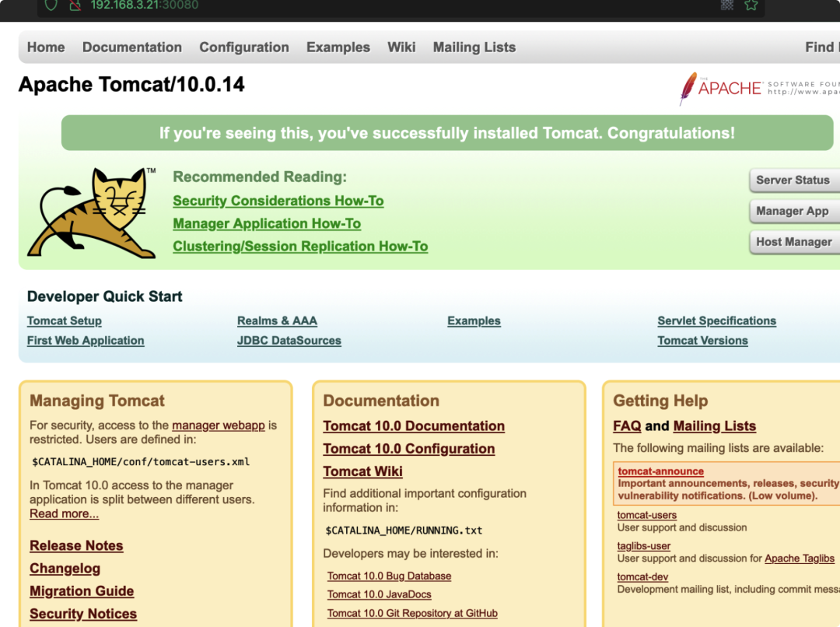Open the tomcat-announce mailing list link
This screenshot has width=840, height=627.
(660, 471)
